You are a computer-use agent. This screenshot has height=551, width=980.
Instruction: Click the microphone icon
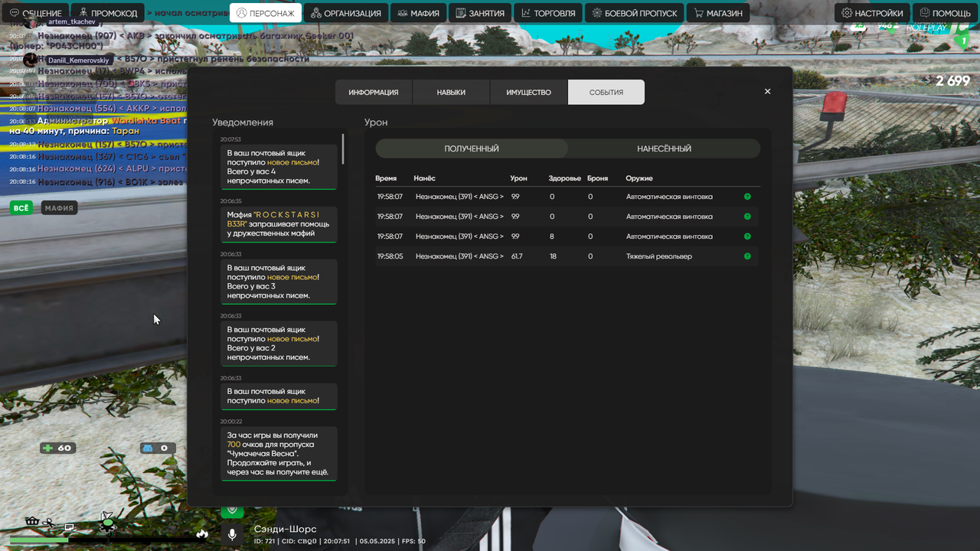232,535
